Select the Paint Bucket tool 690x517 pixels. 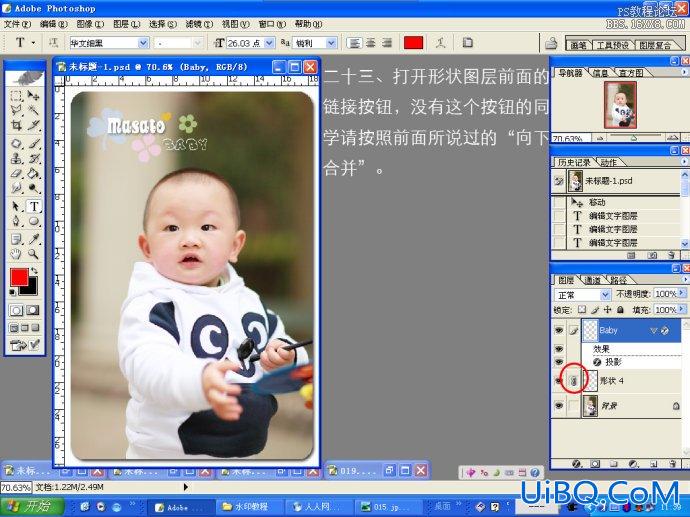(33, 173)
